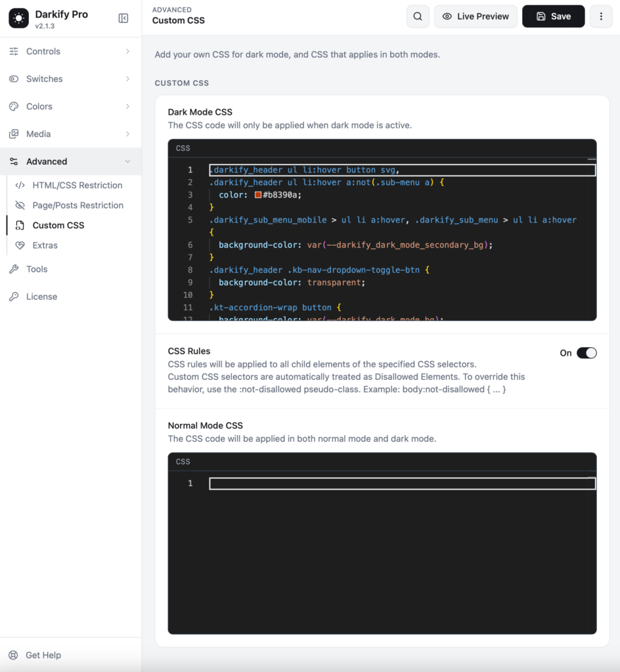Open search with the magnifier icon
620x672 pixels.
(x=418, y=16)
